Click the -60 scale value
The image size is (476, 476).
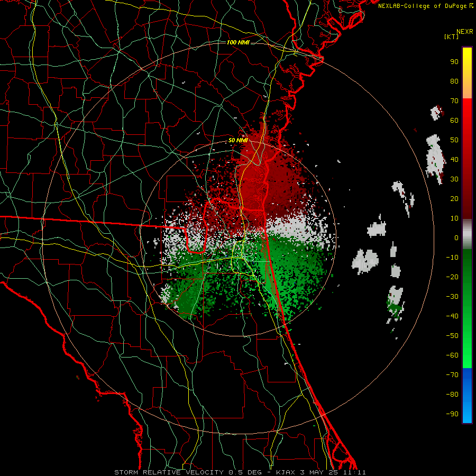452,355
